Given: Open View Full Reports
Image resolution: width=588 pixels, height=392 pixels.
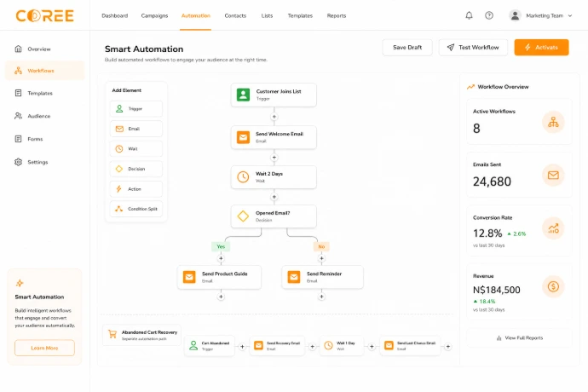Looking at the screenshot, I should [x=519, y=338].
